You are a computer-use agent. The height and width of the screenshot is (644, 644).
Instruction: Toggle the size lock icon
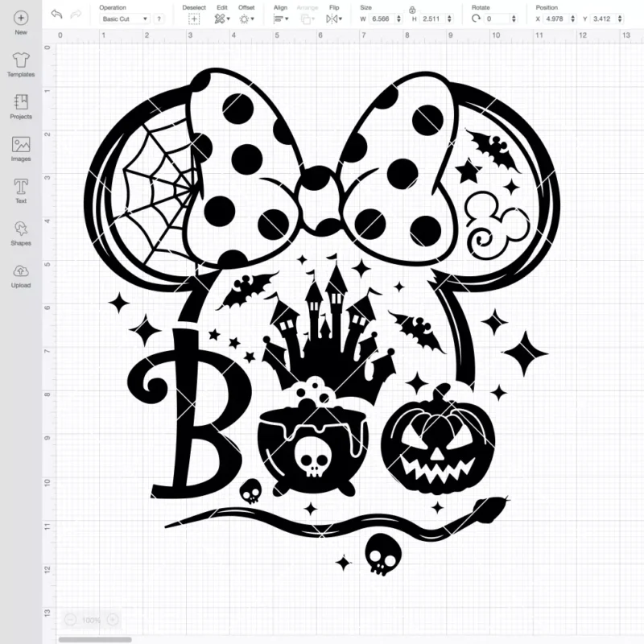(412, 10)
